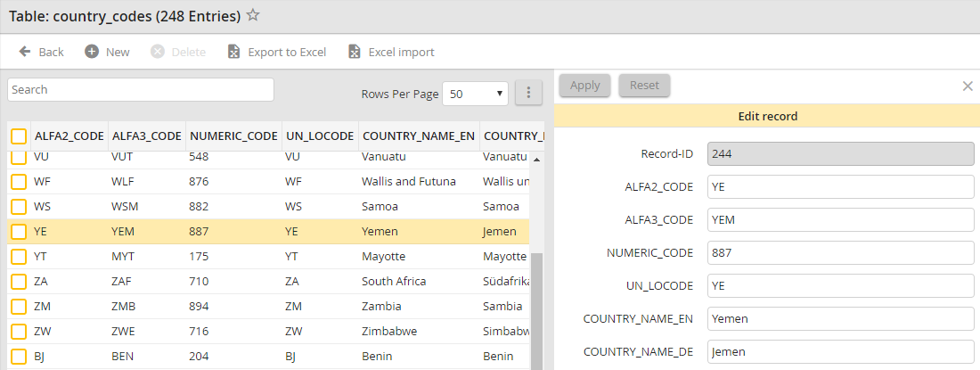Click the MYT code cell
The height and width of the screenshot is (370, 980).
[123, 257]
